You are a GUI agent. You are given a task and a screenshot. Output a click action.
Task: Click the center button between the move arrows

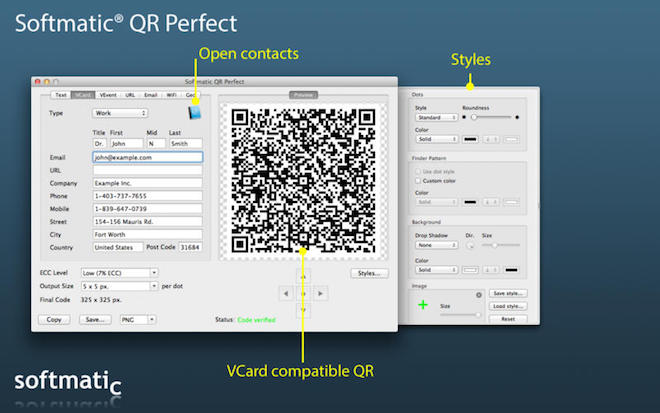click(x=303, y=293)
